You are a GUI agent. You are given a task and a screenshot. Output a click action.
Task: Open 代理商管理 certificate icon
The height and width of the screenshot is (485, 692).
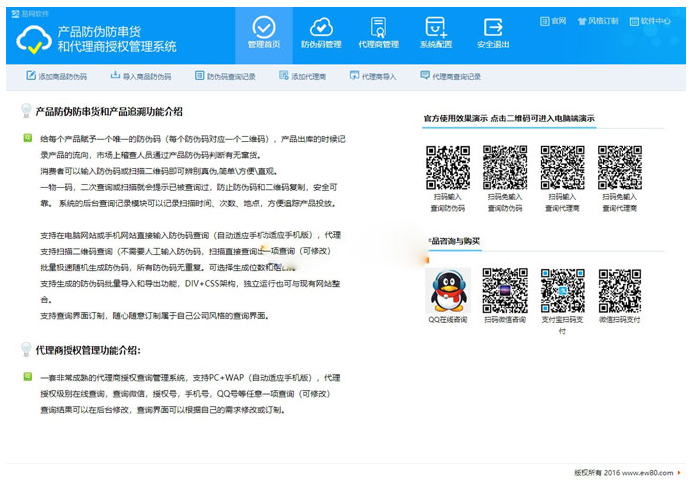coord(378,32)
